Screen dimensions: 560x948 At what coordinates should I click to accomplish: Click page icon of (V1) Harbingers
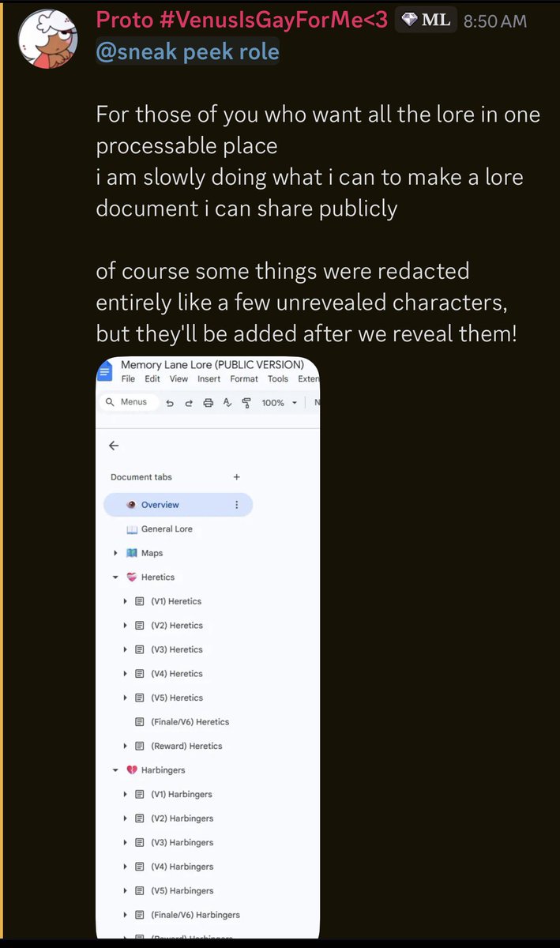(140, 794)
